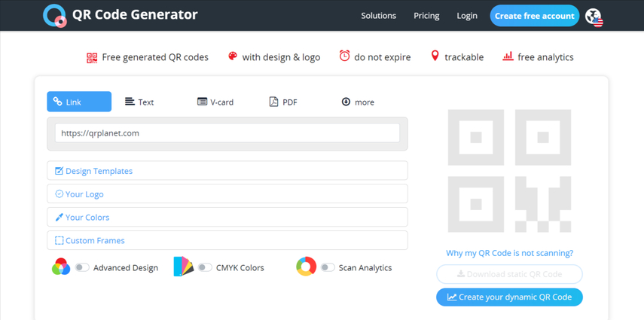The image size is (644, 320).
Task: Switch to the V-card tab
Action: (x=215, y=102)
